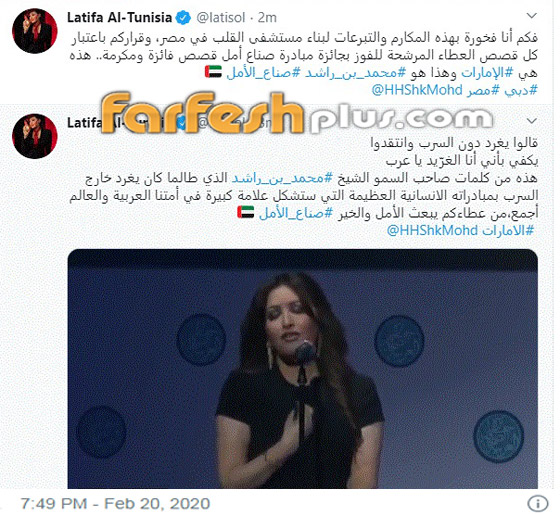Click the tweet info circle icon
560x514 pixels.
[538, 504]
